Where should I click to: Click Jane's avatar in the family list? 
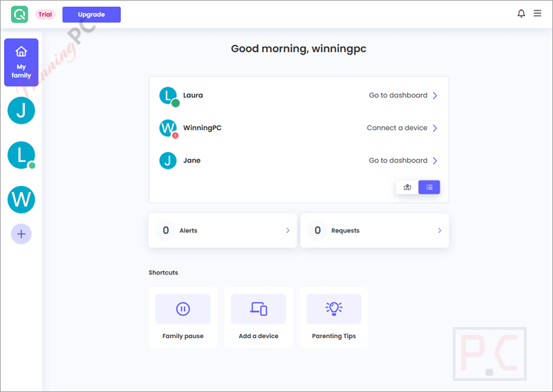168,160
